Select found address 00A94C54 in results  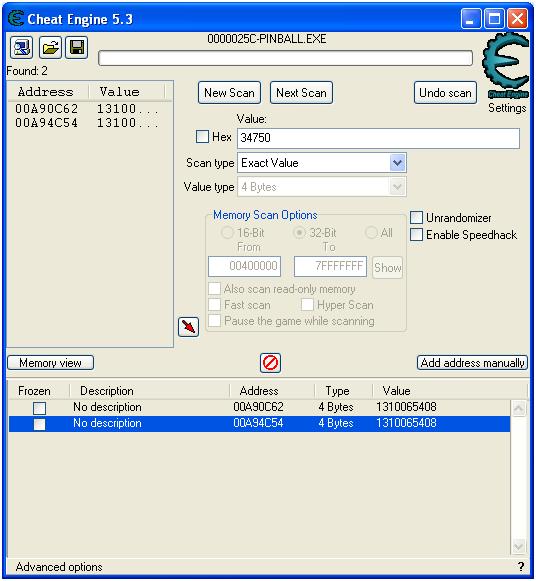tap(46, 123)
